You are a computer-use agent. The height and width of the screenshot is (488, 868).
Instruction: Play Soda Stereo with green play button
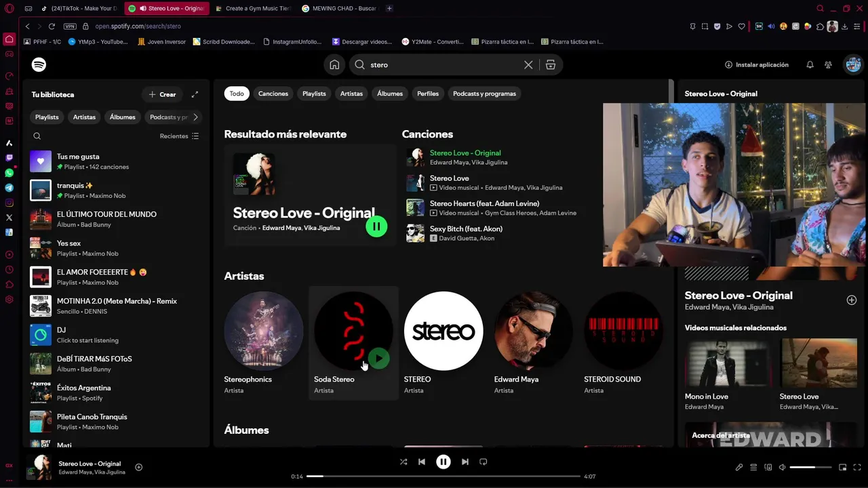[x=378, y=358]
